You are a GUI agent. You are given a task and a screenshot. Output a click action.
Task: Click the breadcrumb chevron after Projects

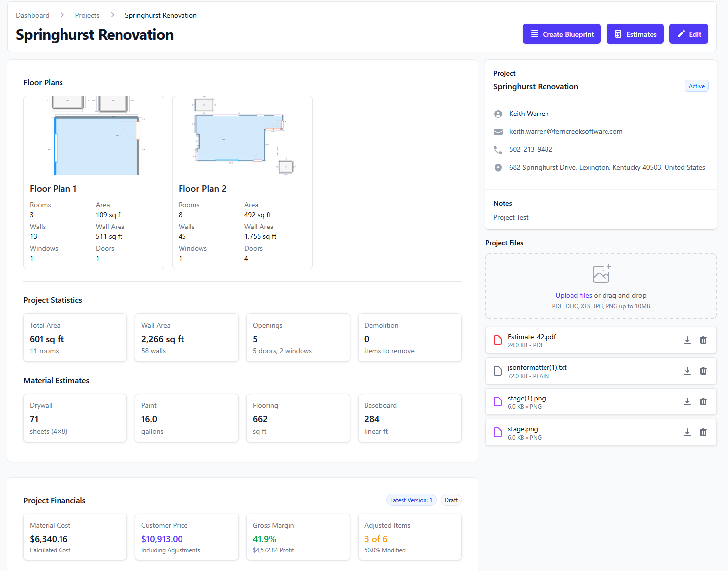(x=112, y=15)
